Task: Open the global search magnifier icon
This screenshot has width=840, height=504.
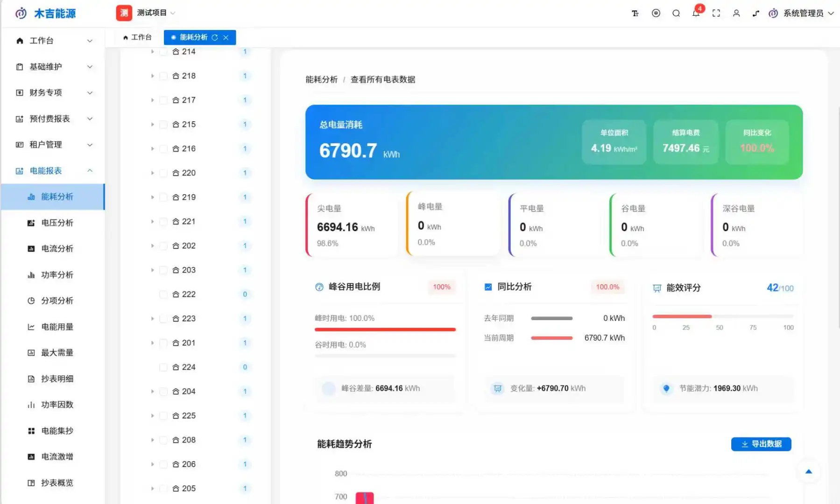Action: tap(675, 13)
